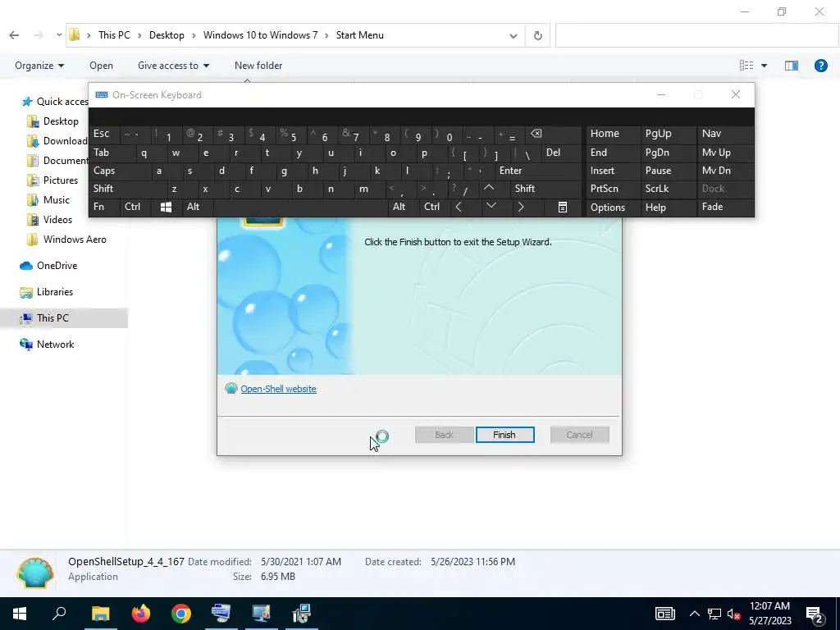Show hidden system tray icons
Viewport: 840px width, 630px height.
coord(694,614)
